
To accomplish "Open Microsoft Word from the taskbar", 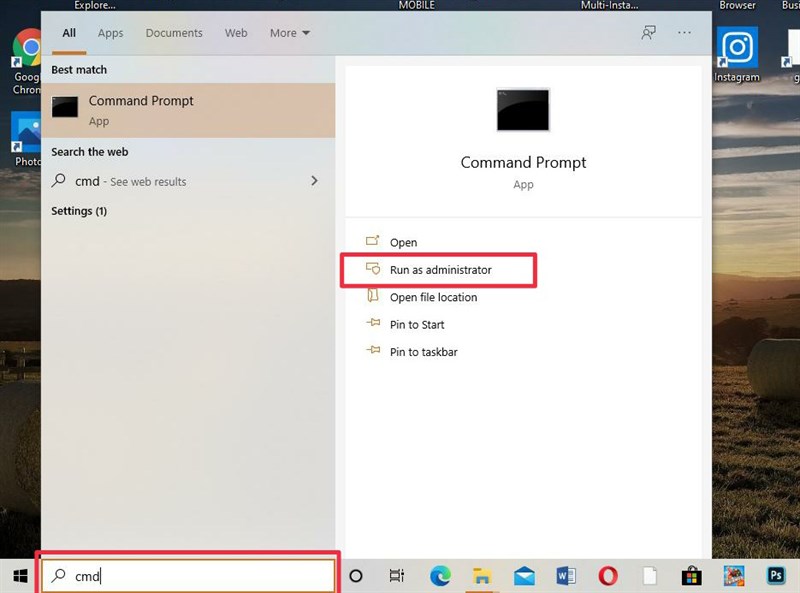I will click(x=566, y=576).
